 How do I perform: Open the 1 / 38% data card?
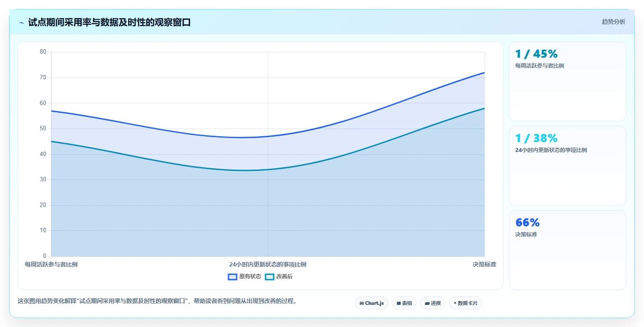(x=567, y=166)
